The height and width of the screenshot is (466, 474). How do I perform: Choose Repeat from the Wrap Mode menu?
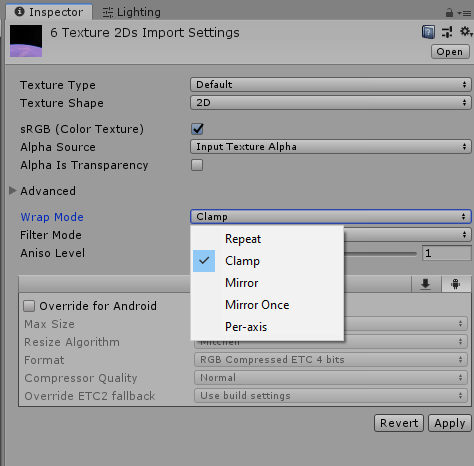[x=267, y=239]
